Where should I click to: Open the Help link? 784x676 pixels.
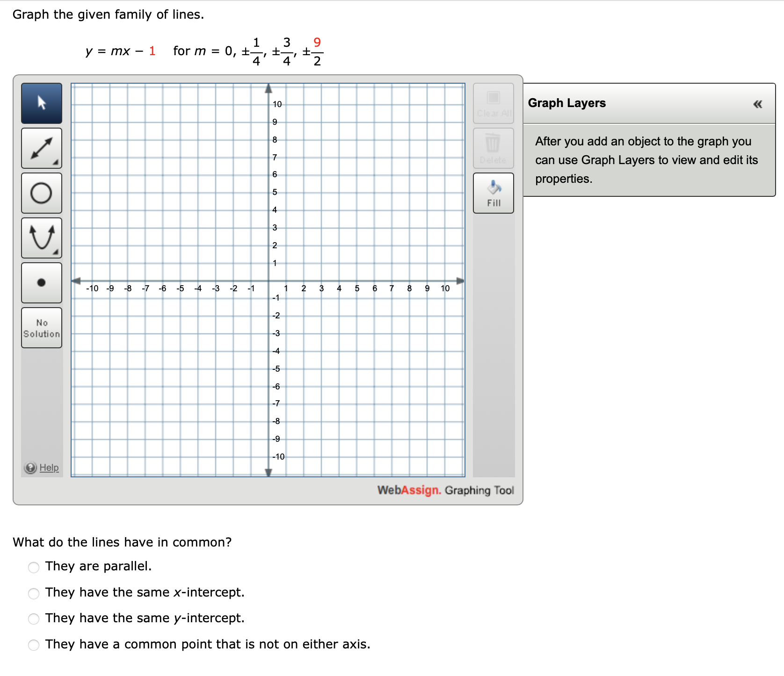(49, 467)
